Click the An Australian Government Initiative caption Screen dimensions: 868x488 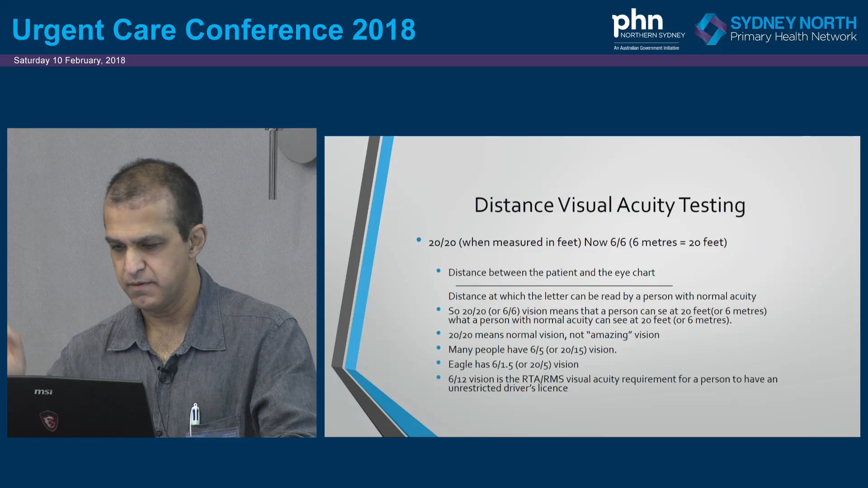click(x=646, y=47)
